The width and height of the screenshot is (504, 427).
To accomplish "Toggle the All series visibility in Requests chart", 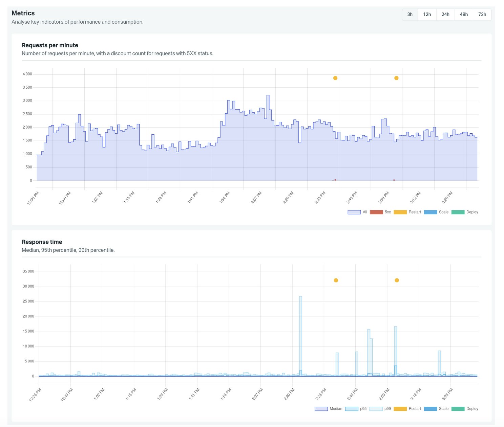I will 353,212.
